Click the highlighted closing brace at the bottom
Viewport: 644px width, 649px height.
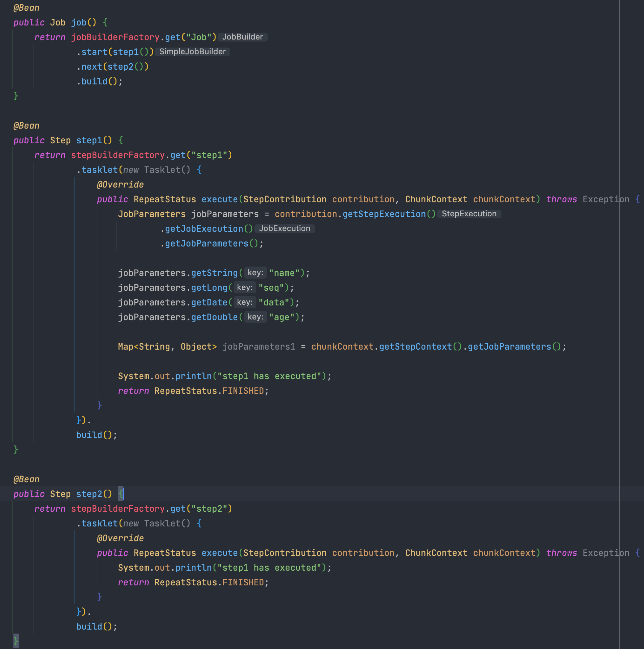[16, 641]
